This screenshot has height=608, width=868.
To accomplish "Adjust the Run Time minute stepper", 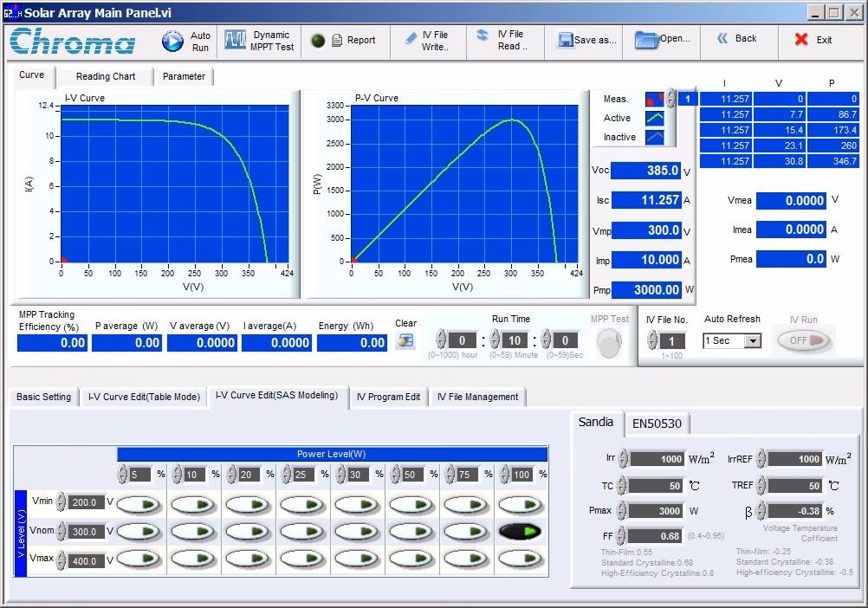I will point(495,340).
